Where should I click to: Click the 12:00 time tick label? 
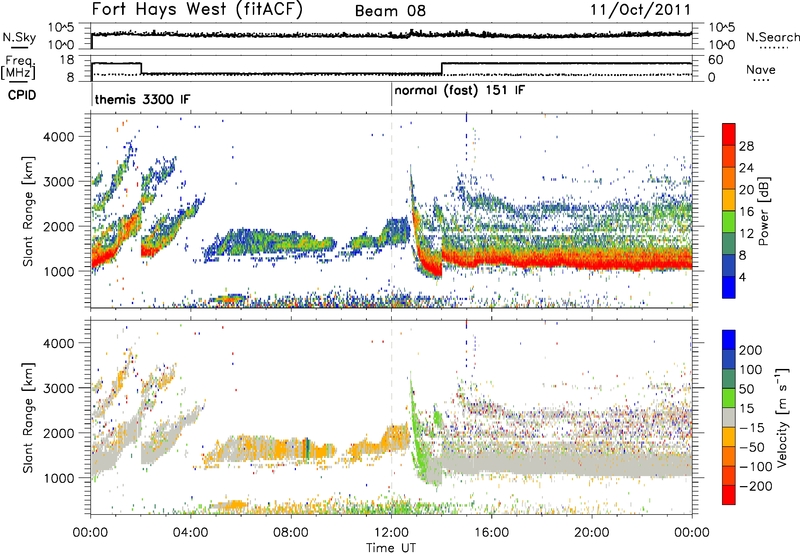tap(391, 533)
